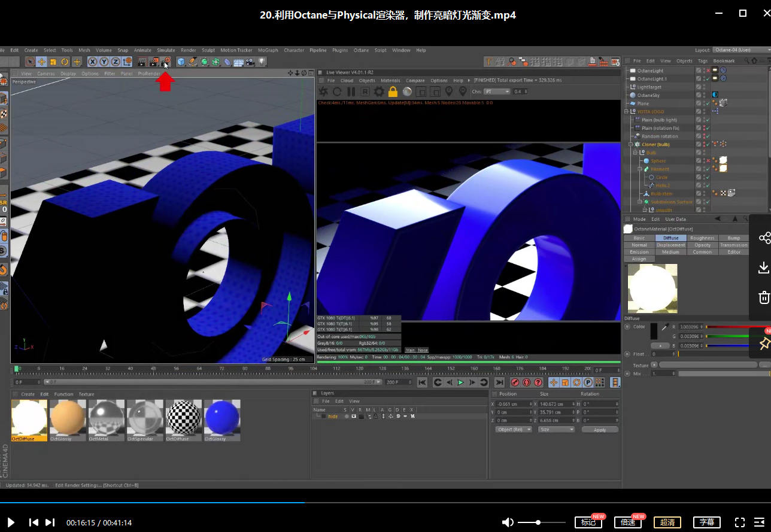
Task: Open the MoGraph menu
Action: [x=268, y=50]
